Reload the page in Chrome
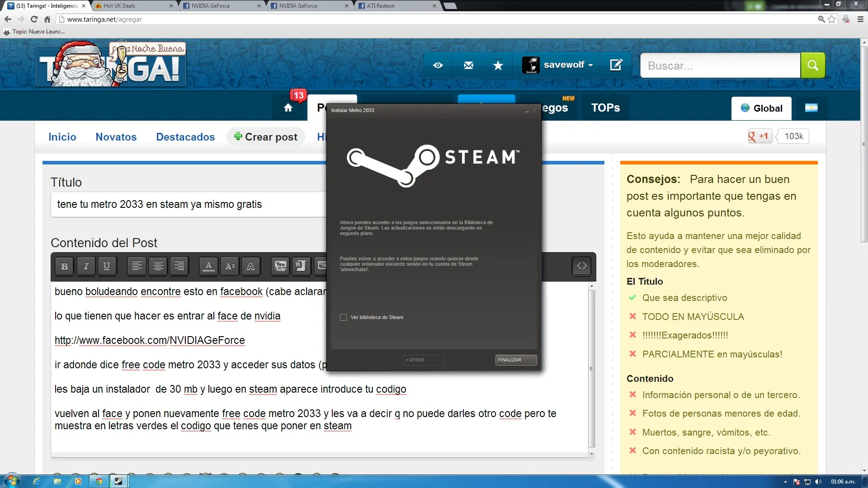The image size is (868, 488). point(34,19)
